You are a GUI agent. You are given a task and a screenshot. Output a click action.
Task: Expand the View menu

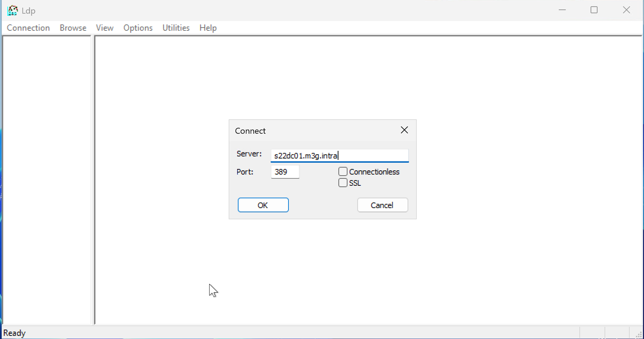pyautogui.click(x=105, y=28)
